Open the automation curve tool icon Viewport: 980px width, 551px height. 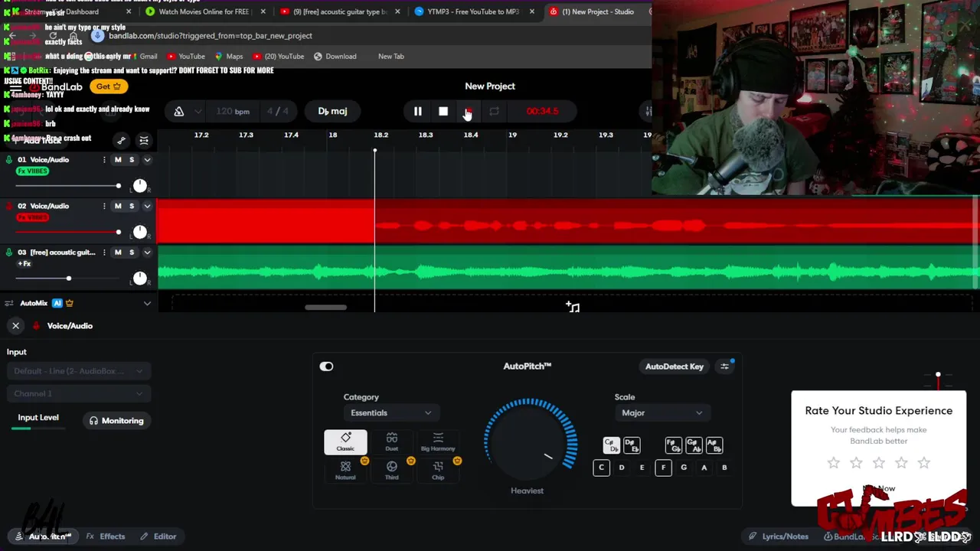pyautogui.click(x=121, y=141)
